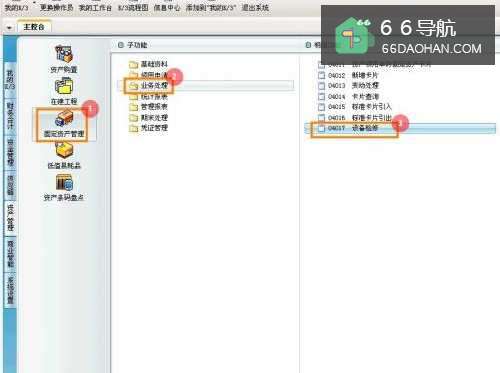Open the 资产购置 module icon
Screen dimensions: 500x373
point(64,59)
